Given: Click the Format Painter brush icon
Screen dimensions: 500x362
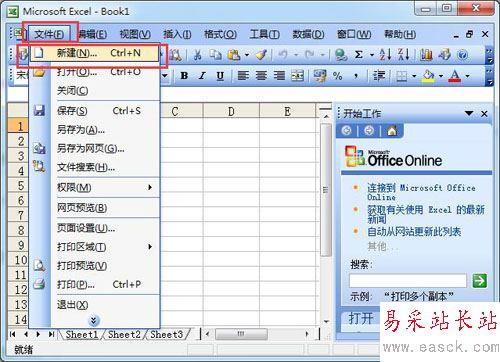Looking at the screenshot, I should tap(261, 55).
